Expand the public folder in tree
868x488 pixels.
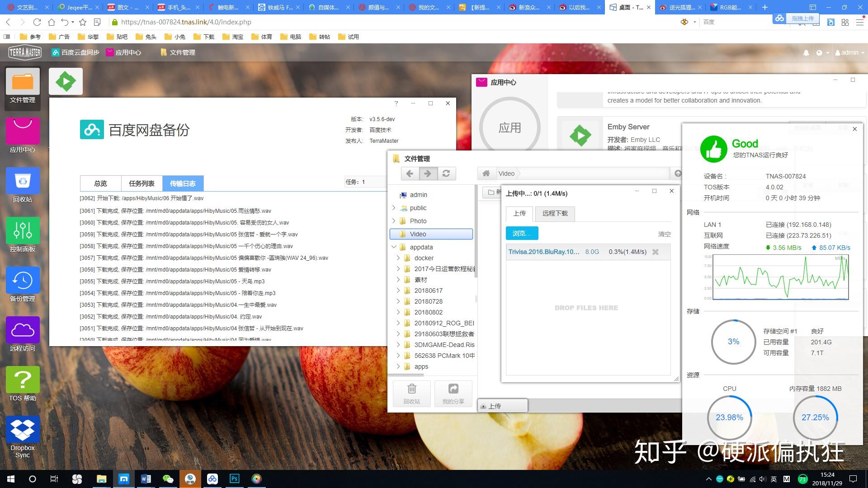[x=393, y=208]
